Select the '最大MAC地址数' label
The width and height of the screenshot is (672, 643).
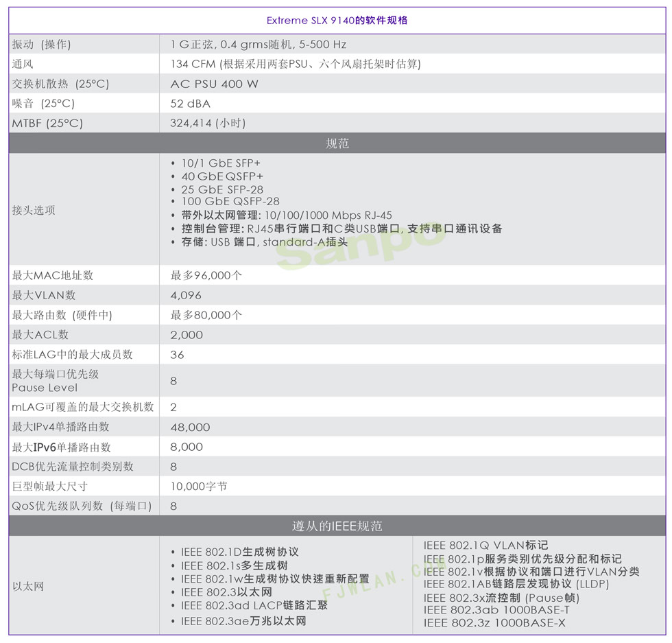point(52,275)
